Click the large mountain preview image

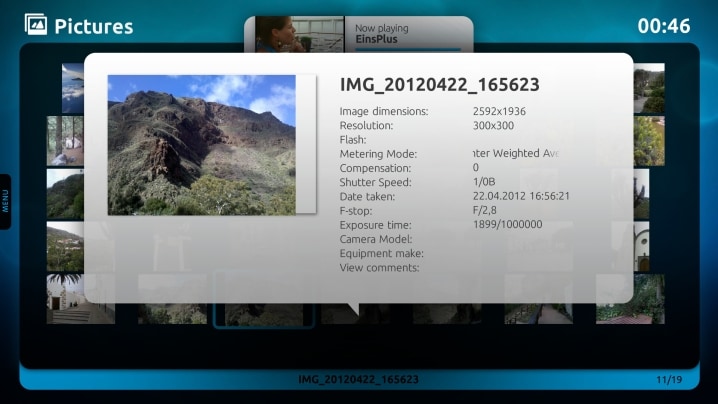[x=201, y=144]
